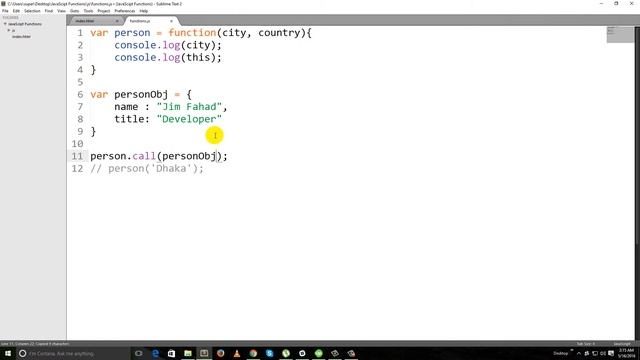
Task: Open the Tools menu
Action: coord(88,11)
